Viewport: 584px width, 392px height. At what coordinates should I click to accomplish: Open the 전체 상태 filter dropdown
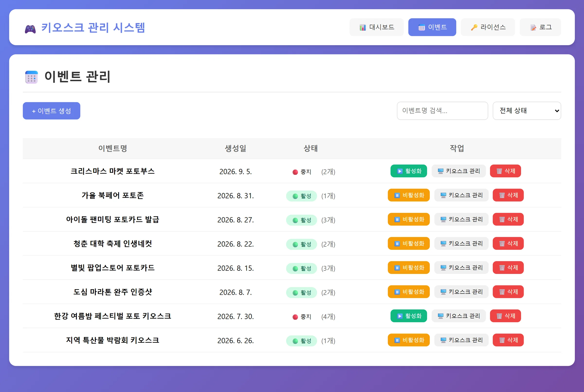pyautogui.click(x=527, y=111)
